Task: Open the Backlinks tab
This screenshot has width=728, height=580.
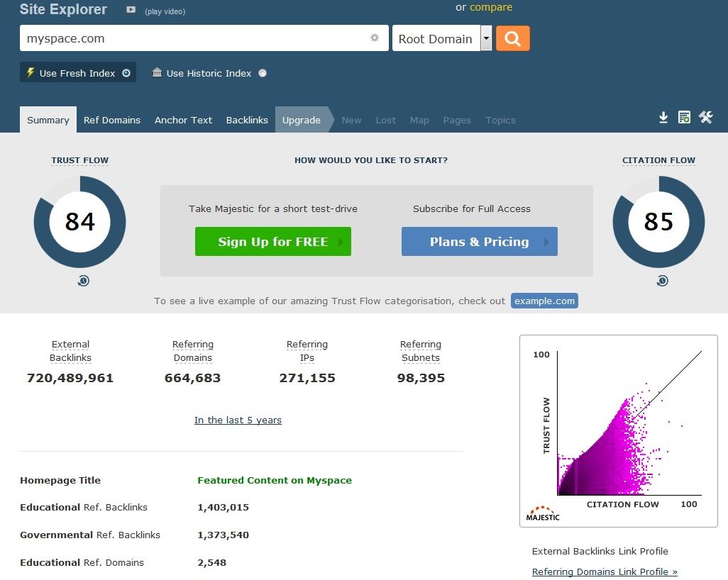Action: pos(247,120)
